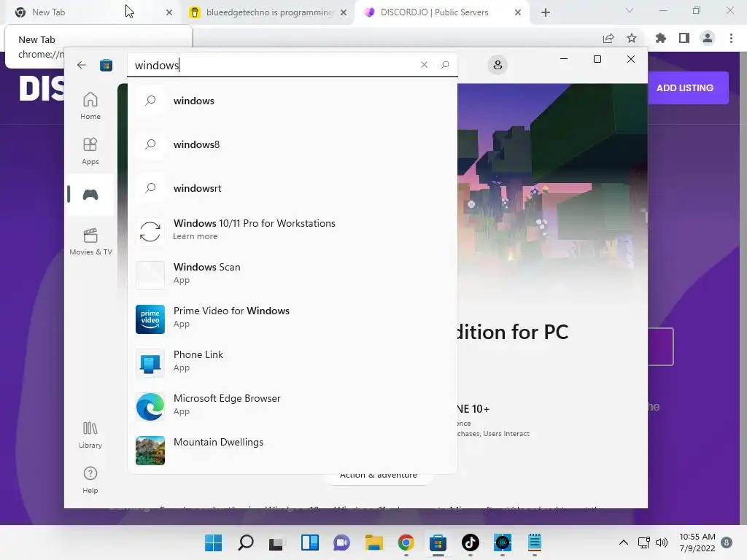Click Microsoft Store taskbar icon
The width and height of the screenshot is (747, 560).
click(438, 542)
